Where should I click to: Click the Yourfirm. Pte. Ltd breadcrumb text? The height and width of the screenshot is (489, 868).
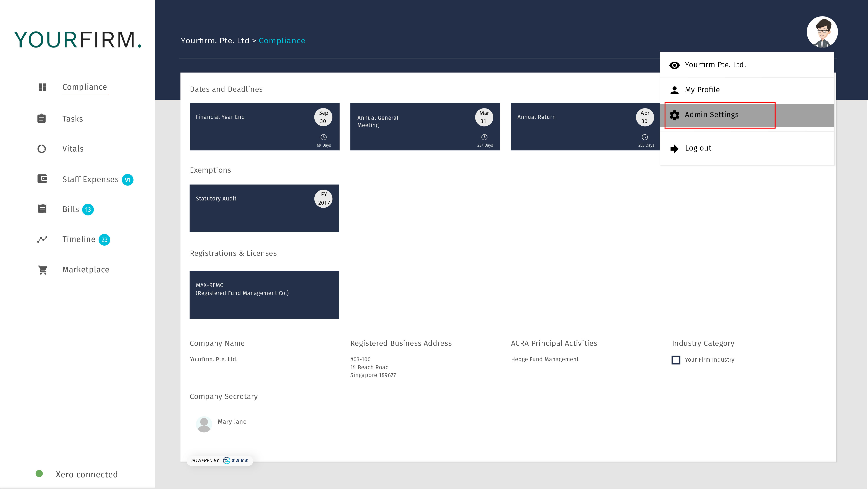pyautogui.click(x=215, y=41)
